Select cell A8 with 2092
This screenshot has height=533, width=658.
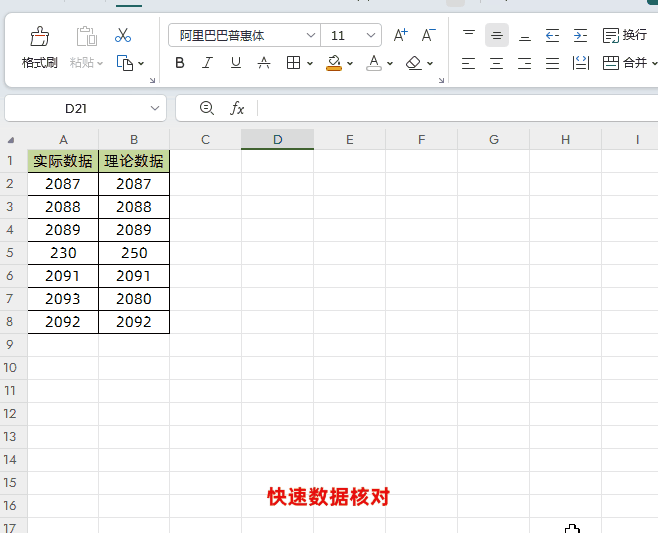[63, 322]
